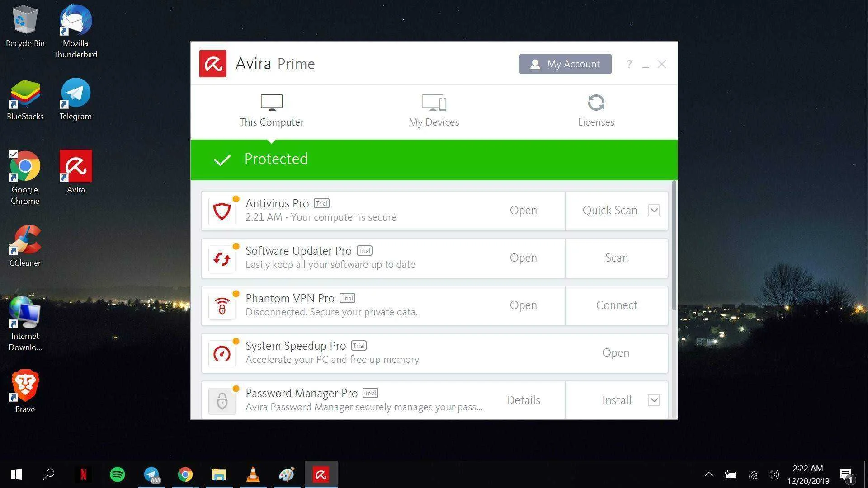Screen dimensions: 868x488
Task: Install Password Manager Pro
Action: coord(617,400)
